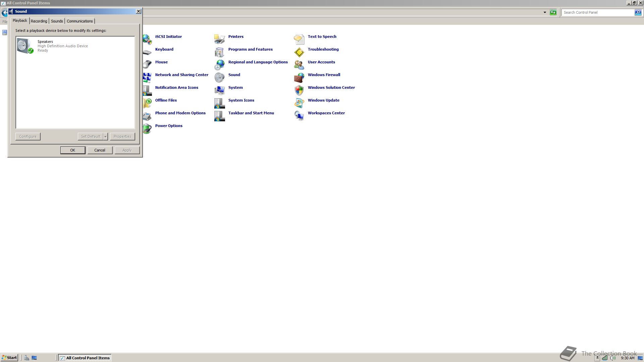This screenshot has height=362, width=644.
Task: Open the Power Options link
Action: 169,126
